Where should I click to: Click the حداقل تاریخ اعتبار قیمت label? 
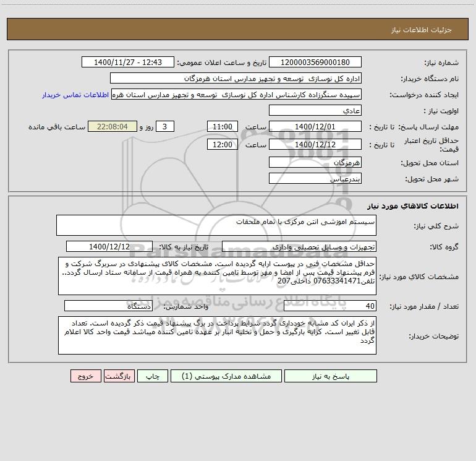[431, 145]
